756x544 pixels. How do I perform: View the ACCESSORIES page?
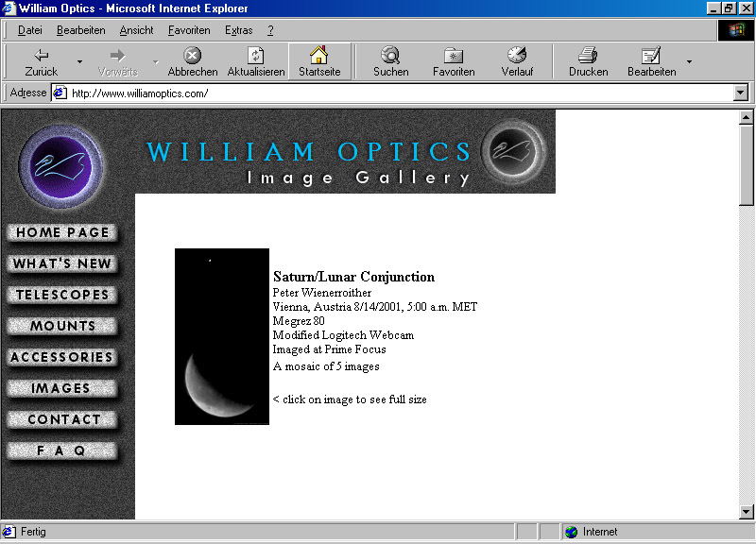pos(62,357)
